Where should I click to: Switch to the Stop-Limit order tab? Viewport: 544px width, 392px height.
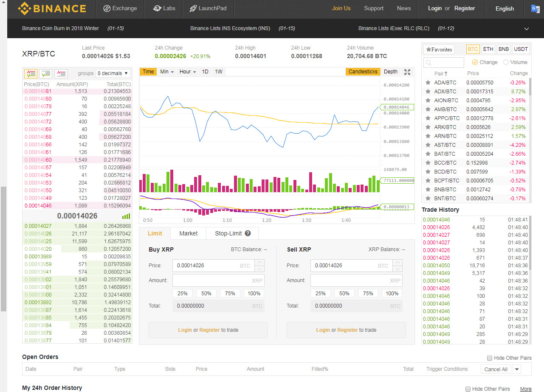point(232,233)
